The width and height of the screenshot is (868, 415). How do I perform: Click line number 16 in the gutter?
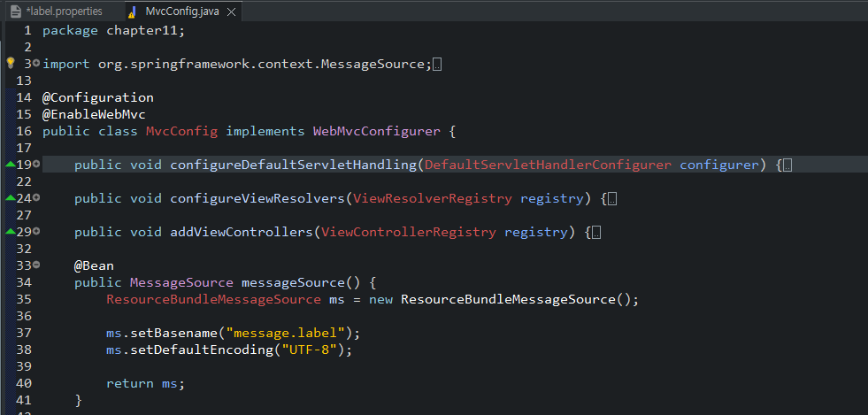[x=24, y=132]
